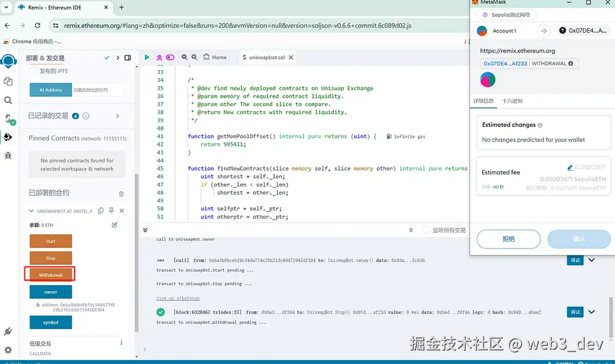This screenshot has width=615, height=364.
Task: Open the Deploy & run transactions sidebar icon
Action: tap(8, 137)
